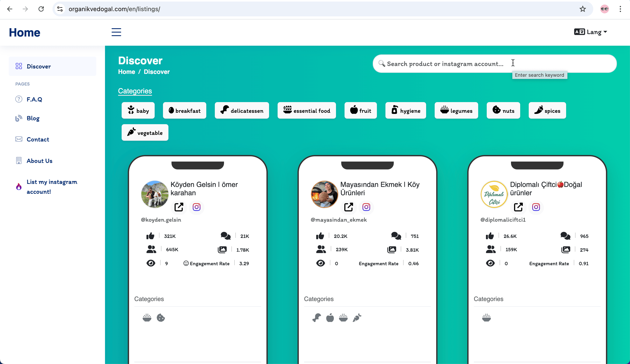Screen dimensions: 630x364
Task: Reload the current page
Action: [41, 9]
